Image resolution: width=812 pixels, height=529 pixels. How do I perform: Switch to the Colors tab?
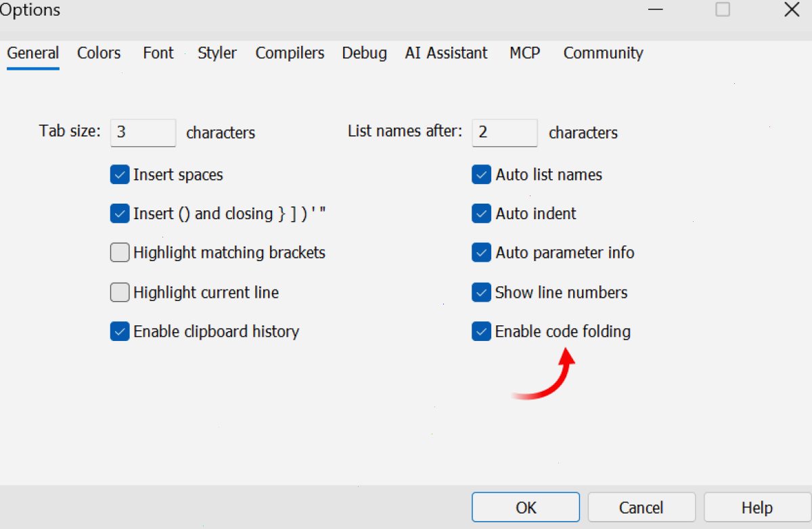pos(99,53)
